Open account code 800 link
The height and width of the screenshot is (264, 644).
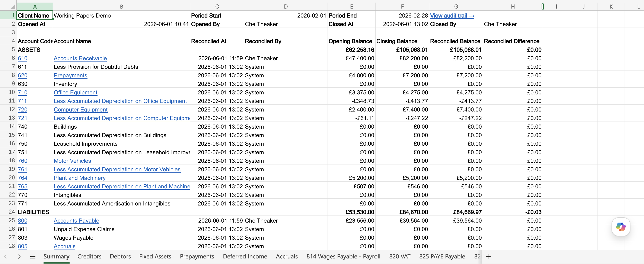point(22,220)
